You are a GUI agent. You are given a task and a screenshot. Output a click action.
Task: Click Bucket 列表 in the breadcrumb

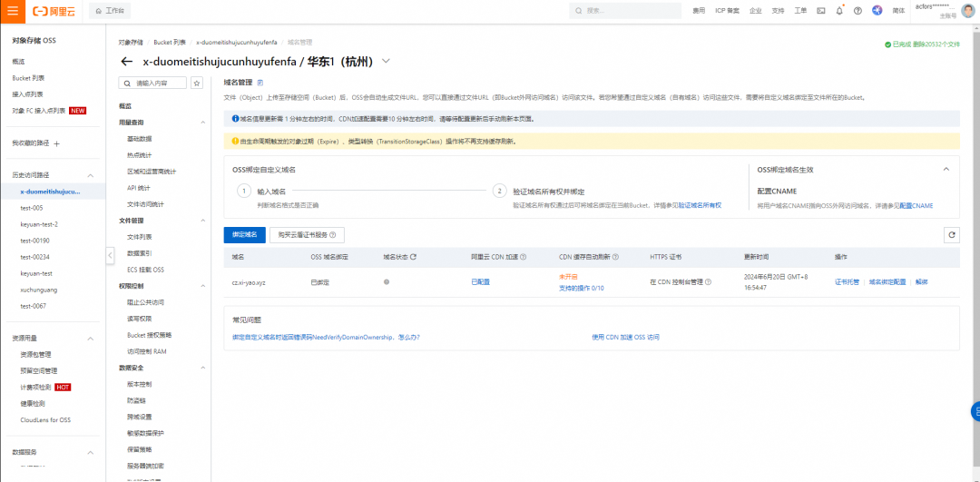point(170,43)
